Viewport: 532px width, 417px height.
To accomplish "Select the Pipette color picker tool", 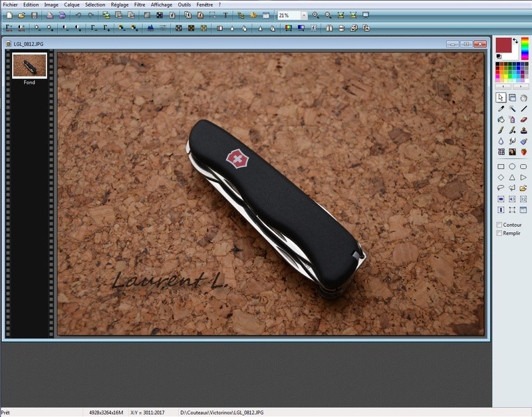I will pos(501,108).
